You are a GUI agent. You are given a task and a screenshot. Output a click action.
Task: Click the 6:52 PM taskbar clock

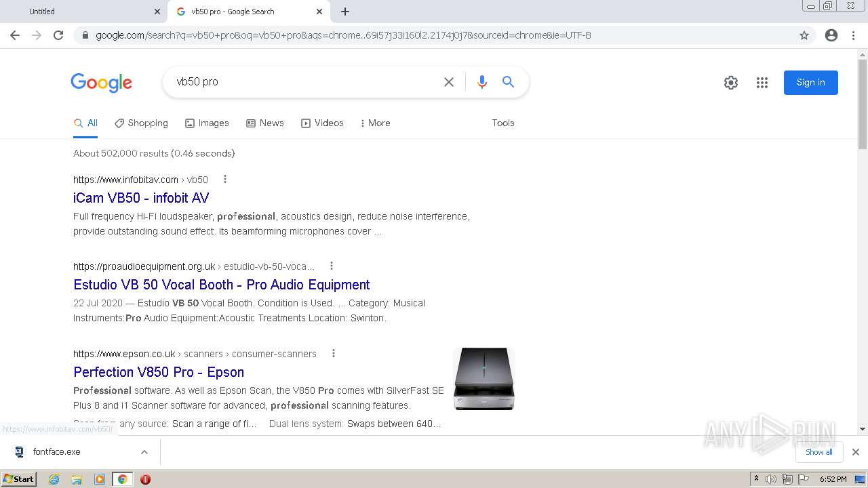[x=833, y=479]
